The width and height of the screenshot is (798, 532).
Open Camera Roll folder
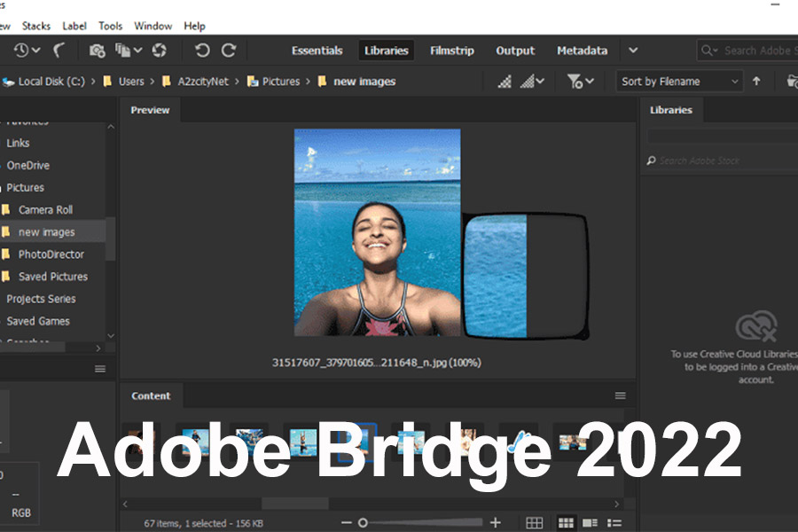45,210
